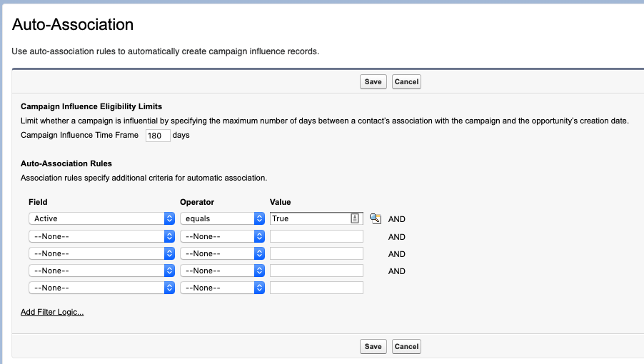Image resolution: width=644 pixels, height=364 pixels.
Task: Open the equals operator dropdown
Action: (222, 218)
